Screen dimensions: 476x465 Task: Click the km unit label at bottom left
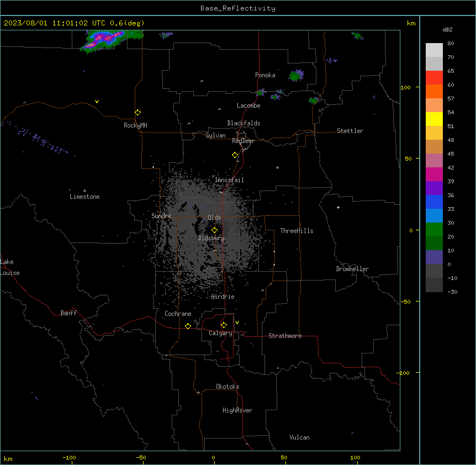click(8, 458)
